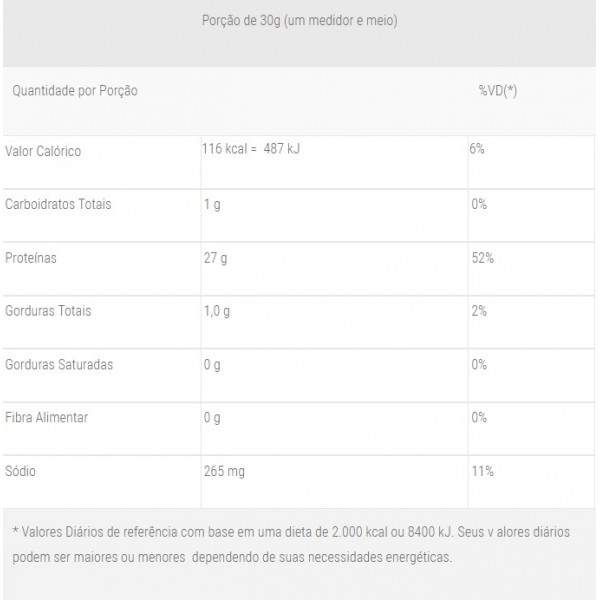Select the 'Valor Calórico' row label
This screenshot has height=600, width=600.
(44, 151)
